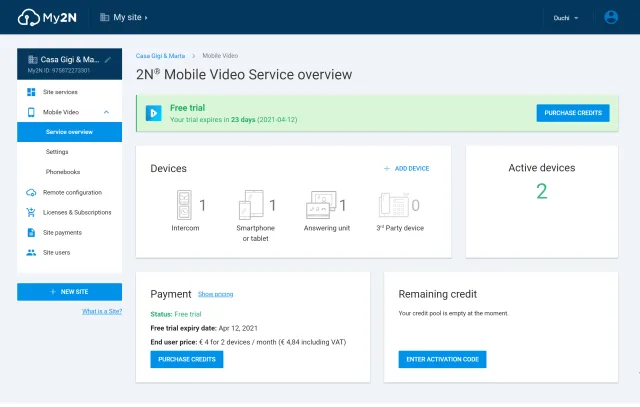Image resolution: width=640 pixels, height=407 pixels.
Task: Select Phonebooks under Mobile Video
Action: [63, 172]
